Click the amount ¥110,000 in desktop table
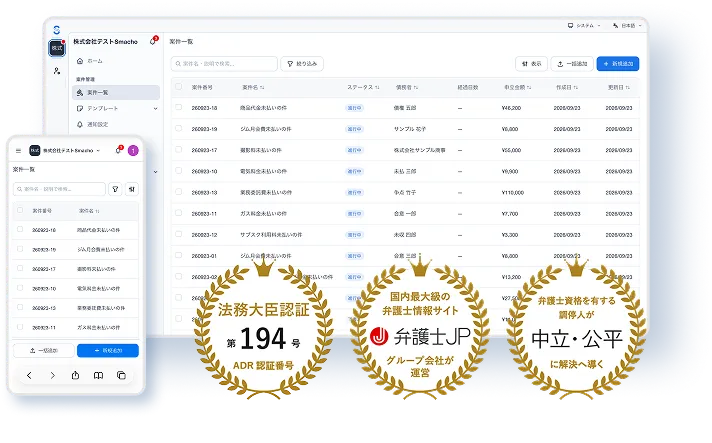This screenshot has height=443, width=712. pos(513,192)
